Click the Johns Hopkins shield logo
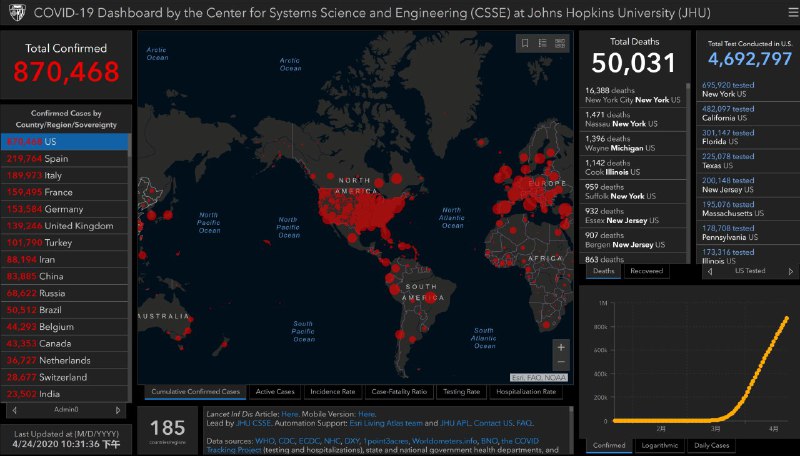The width and height of the screenshot is (800, 456). 17,12
